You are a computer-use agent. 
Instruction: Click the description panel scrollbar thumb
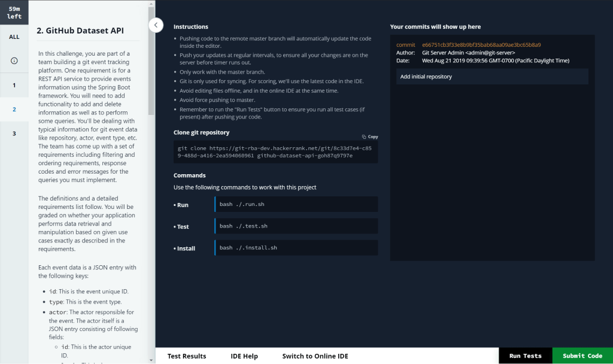(151, 61)
